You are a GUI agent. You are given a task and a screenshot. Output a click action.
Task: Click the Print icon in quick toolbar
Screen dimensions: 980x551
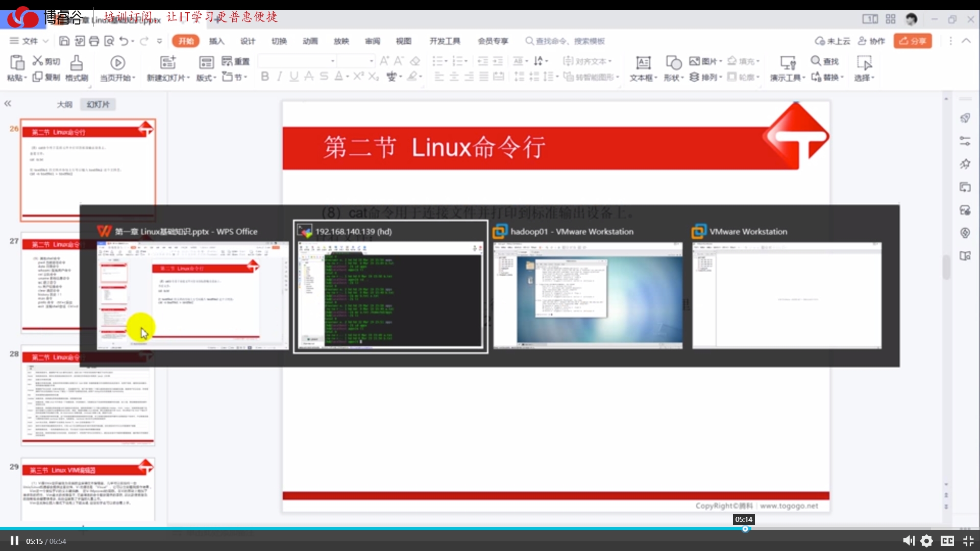94,41
